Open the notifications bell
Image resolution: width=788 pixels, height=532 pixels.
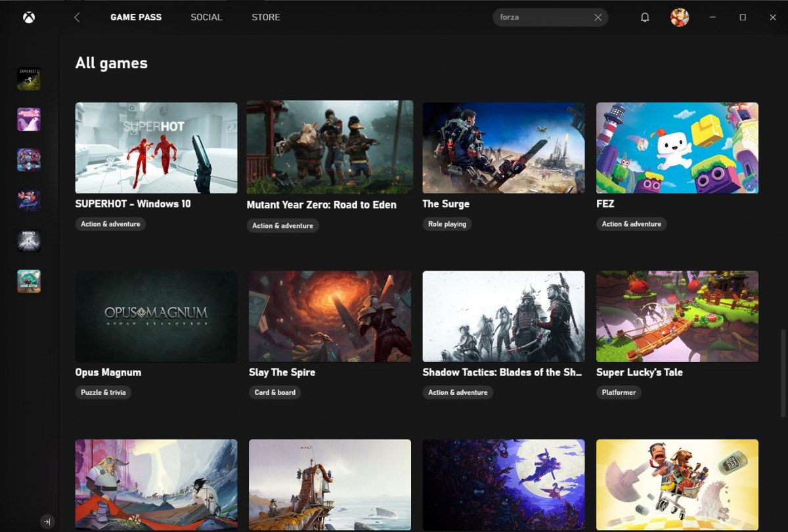coord(645,17)
